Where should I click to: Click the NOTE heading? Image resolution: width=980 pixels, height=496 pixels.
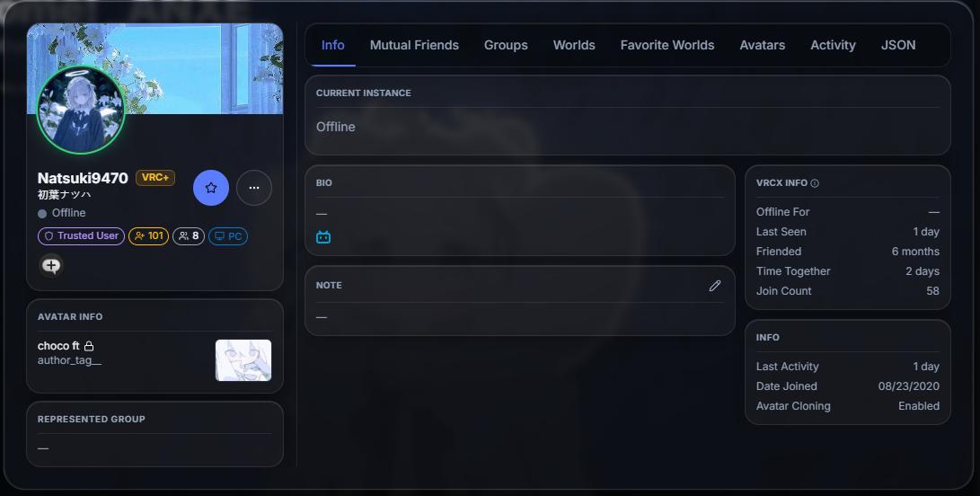329,285
